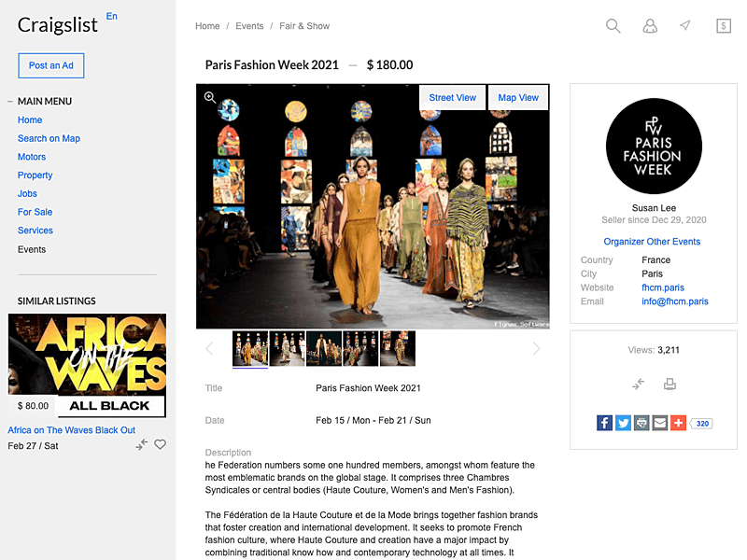This screenshot has height=560, width=747.
Task: Click the print share icon beside Twitter
Action: (641, 423)
